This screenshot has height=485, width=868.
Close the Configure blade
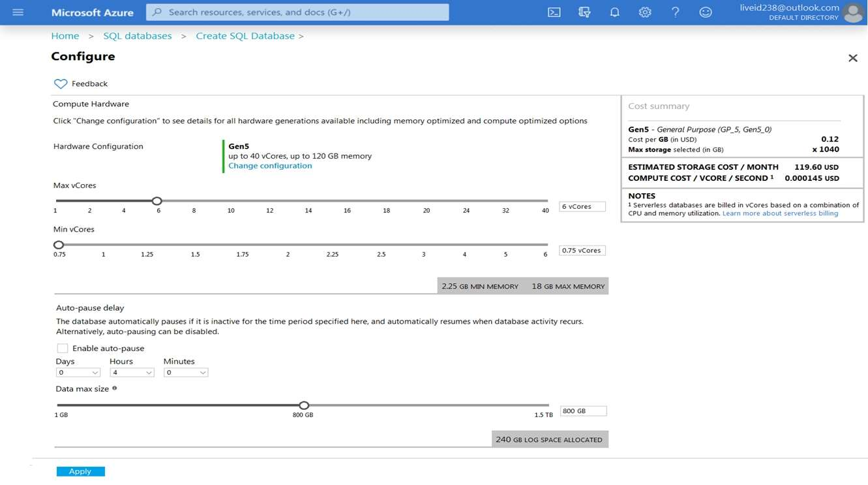[x=852, y=58]
